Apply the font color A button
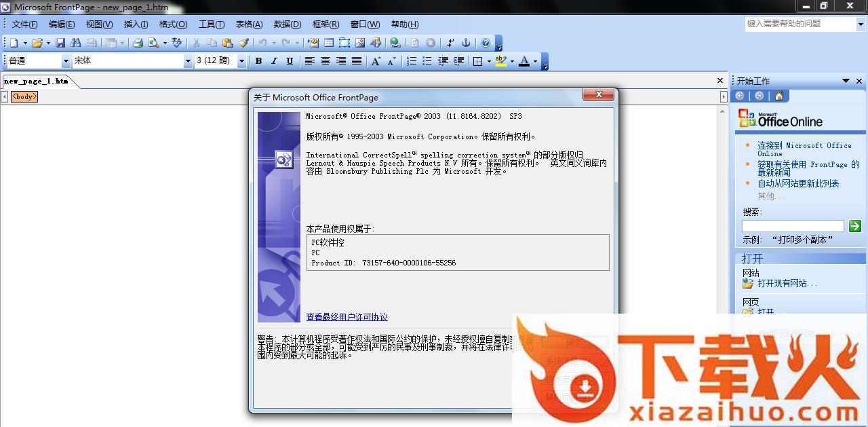 click(524, 61)
